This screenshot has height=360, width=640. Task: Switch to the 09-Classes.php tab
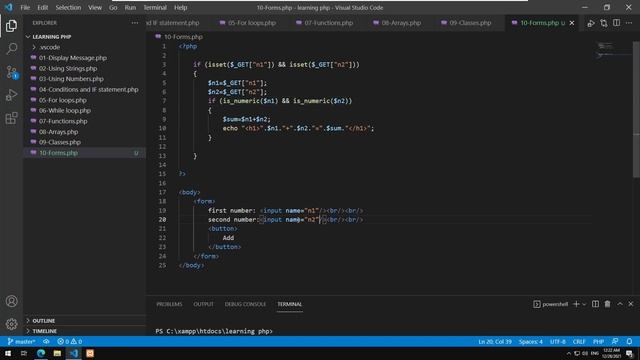pos(466,23)
